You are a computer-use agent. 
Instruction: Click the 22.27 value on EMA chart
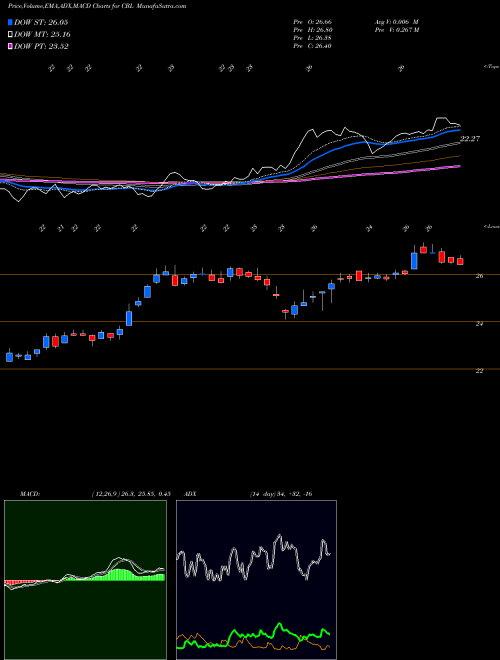pyautogui.click(x=470, y=138)
